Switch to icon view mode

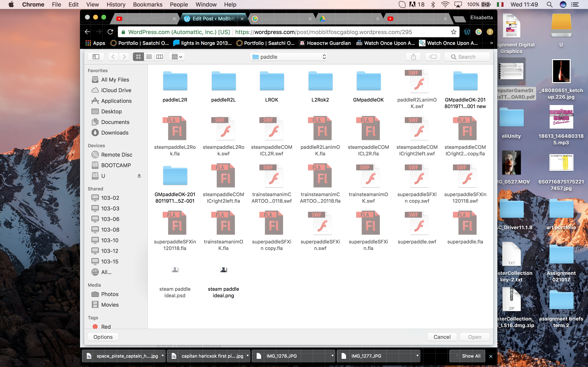tap(138, 56)
